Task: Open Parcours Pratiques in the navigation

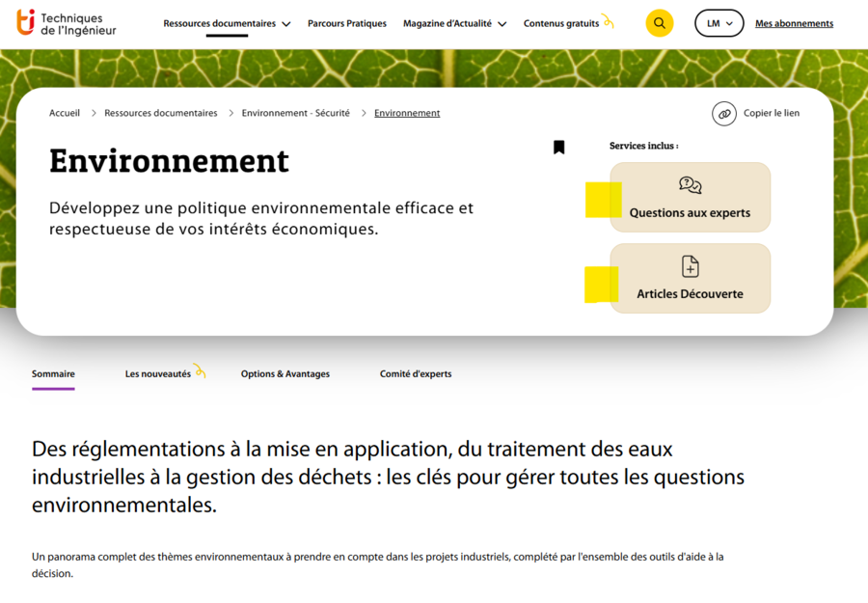Action: click(x=347, y=24)
